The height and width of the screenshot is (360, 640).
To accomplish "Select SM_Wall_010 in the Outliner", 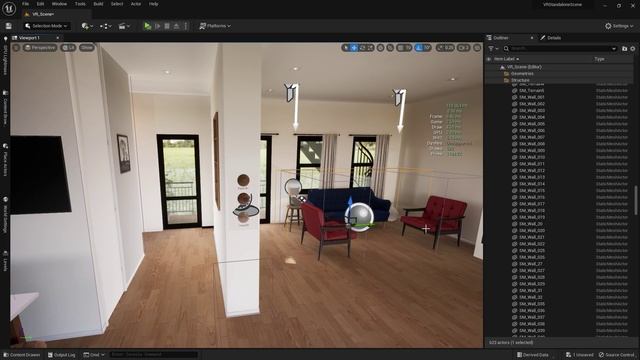I will (532, 157).
